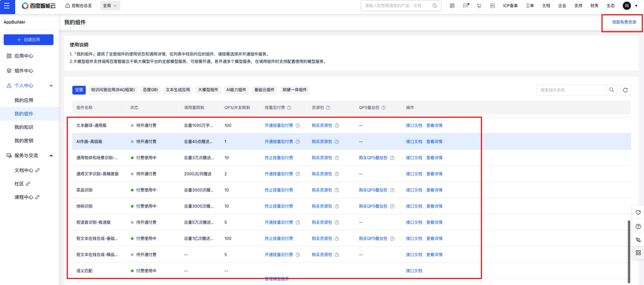
Task: Collapse the 个人中心 section
Action: click(51, 86)
